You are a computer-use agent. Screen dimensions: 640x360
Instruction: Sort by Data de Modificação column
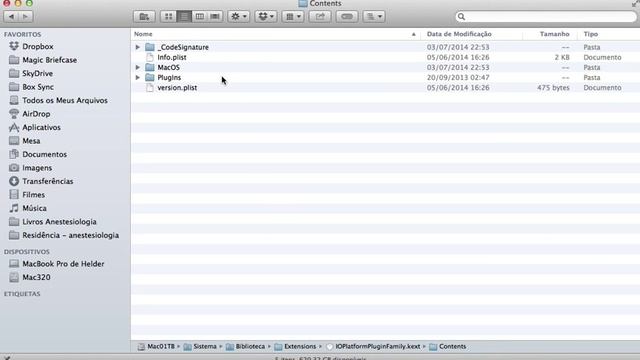click(459, 34)
